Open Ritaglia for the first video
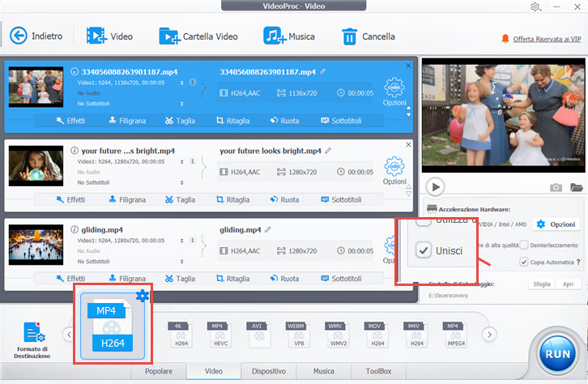 (x=233, y=121)
